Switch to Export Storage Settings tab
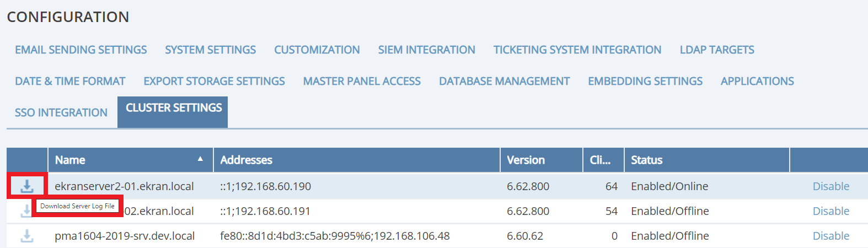 pos(214,81)
